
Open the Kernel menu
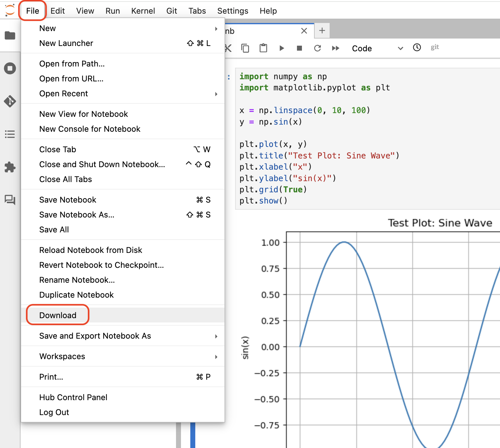[143, 11]
